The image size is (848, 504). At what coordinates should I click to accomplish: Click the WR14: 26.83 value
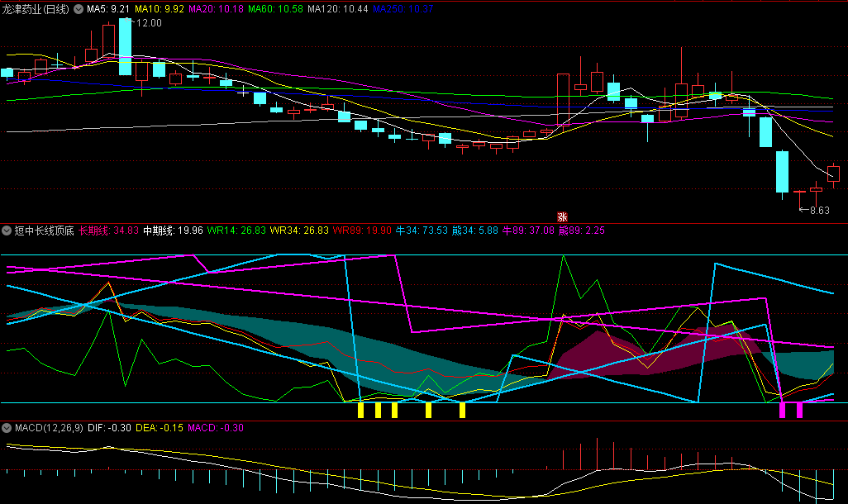236,231
